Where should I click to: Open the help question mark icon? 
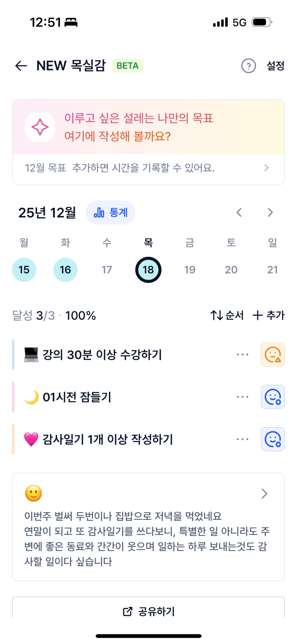(249, 66)
